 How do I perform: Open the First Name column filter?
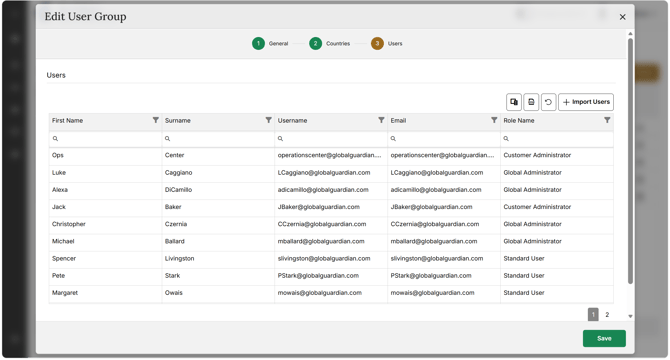click(156, 120)
